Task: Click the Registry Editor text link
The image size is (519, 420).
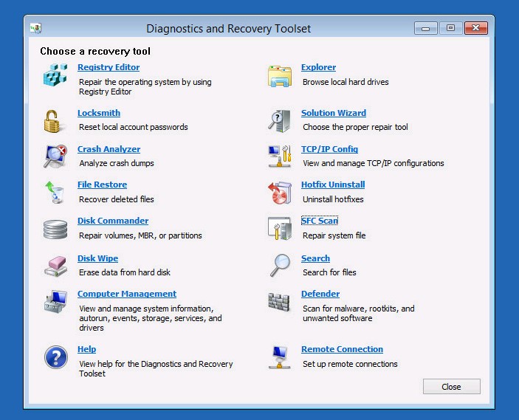Action: click(x=109, y=67)
